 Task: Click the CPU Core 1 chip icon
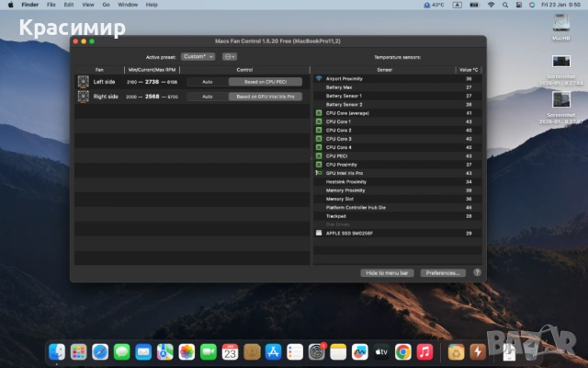(x=319, y=121)
